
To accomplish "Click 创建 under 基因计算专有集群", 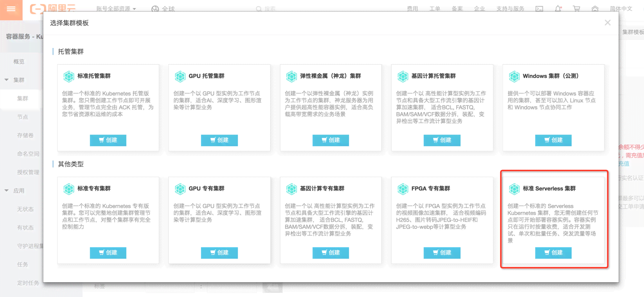I will coord(331,253).
